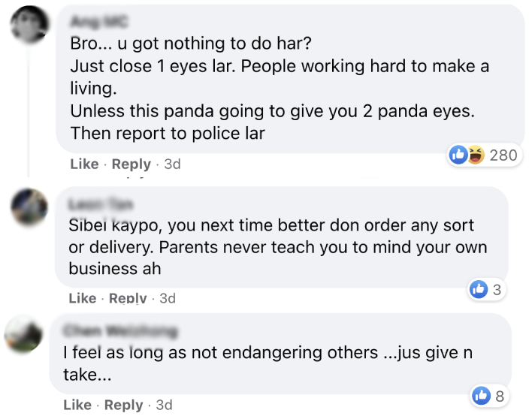Like the 'not endangering others' comment
This screenshot has height=416, width=532.
pos(77,405)
